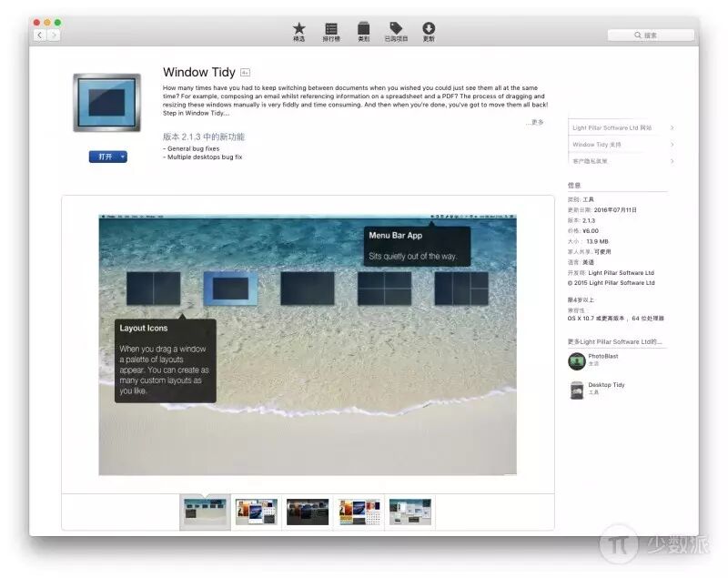Click chevron next to Window Tidy support
The image size is (728, 578).
point(672,145)
